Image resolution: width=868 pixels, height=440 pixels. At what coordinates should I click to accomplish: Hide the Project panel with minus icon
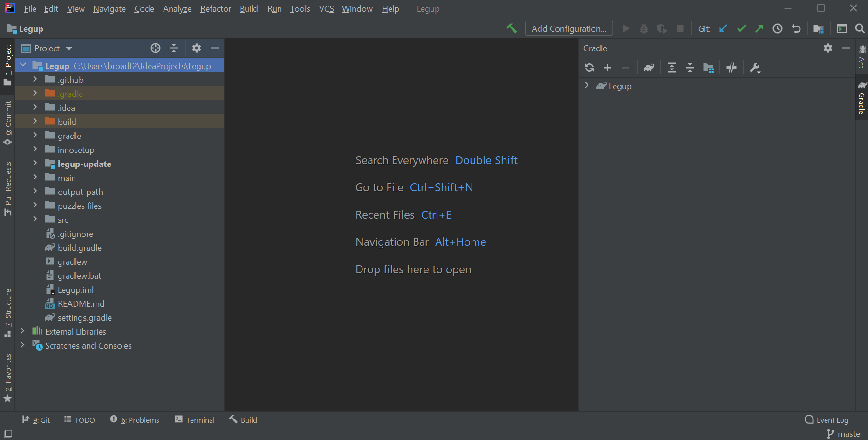click(215, 48)
